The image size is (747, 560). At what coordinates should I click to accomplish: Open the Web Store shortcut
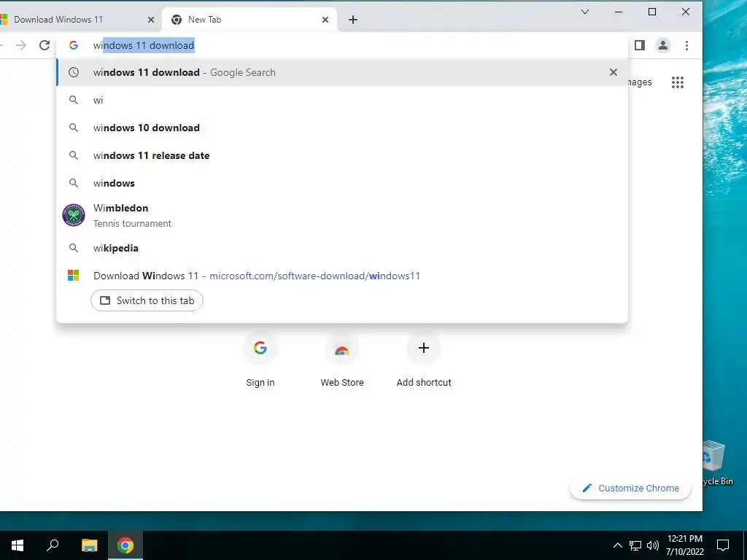pos(341,359)
